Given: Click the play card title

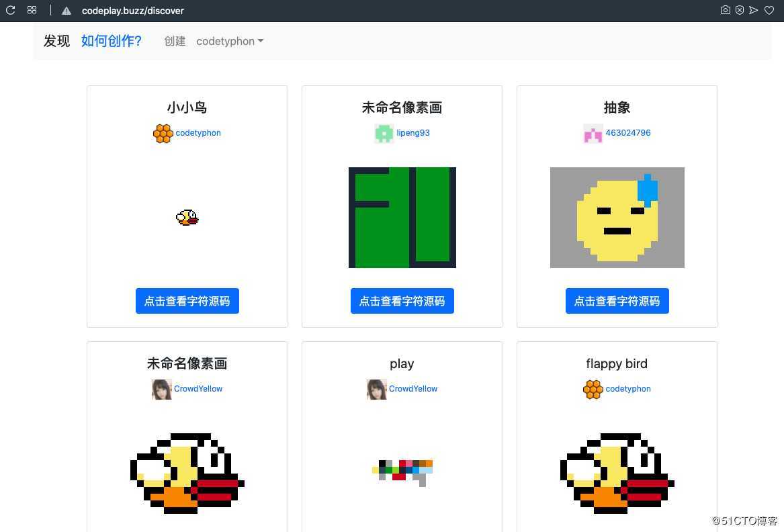Looking at the screenshot, I should click(402, 363).
